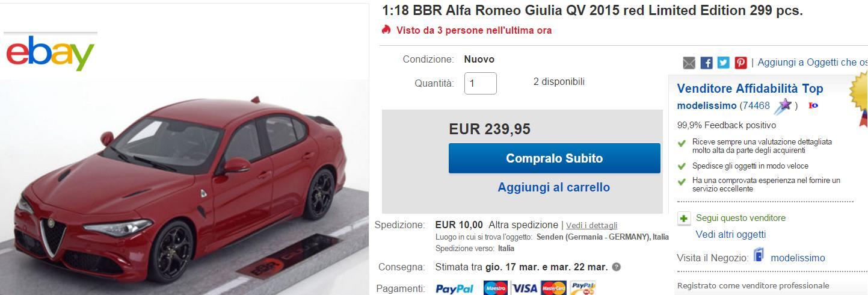This screenshot has width=868, height=295.
Task: Click the delivery estimate help icon
Action: coord(617,267)
